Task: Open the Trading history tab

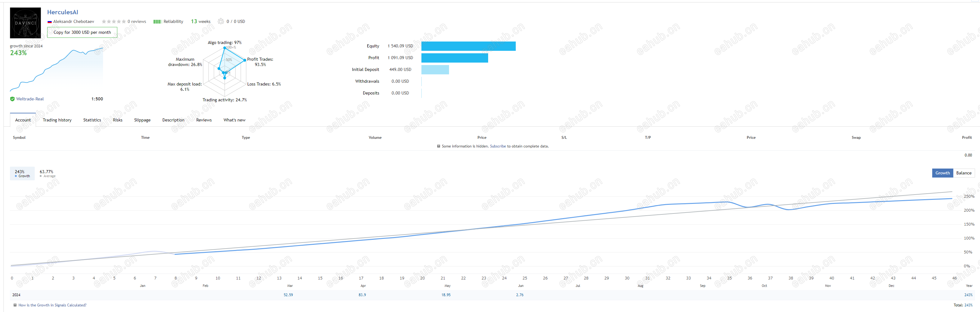Action: click(57, 120)
